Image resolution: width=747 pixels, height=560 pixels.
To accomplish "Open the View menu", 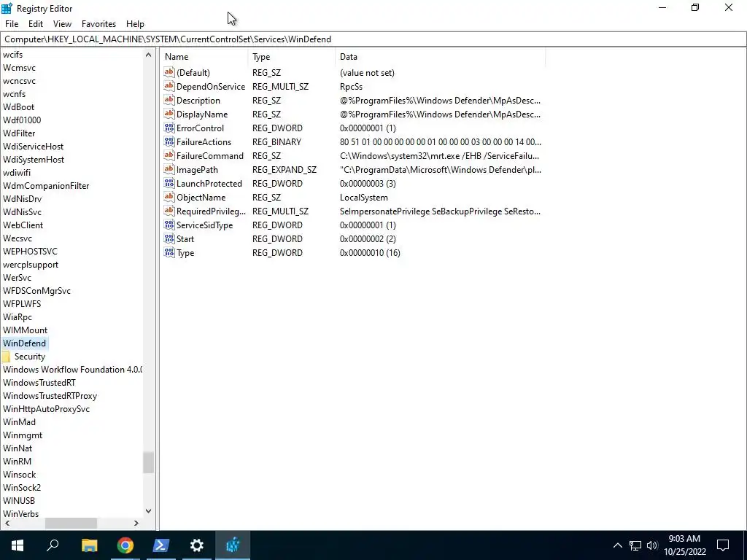I will (x=62, y=24).
